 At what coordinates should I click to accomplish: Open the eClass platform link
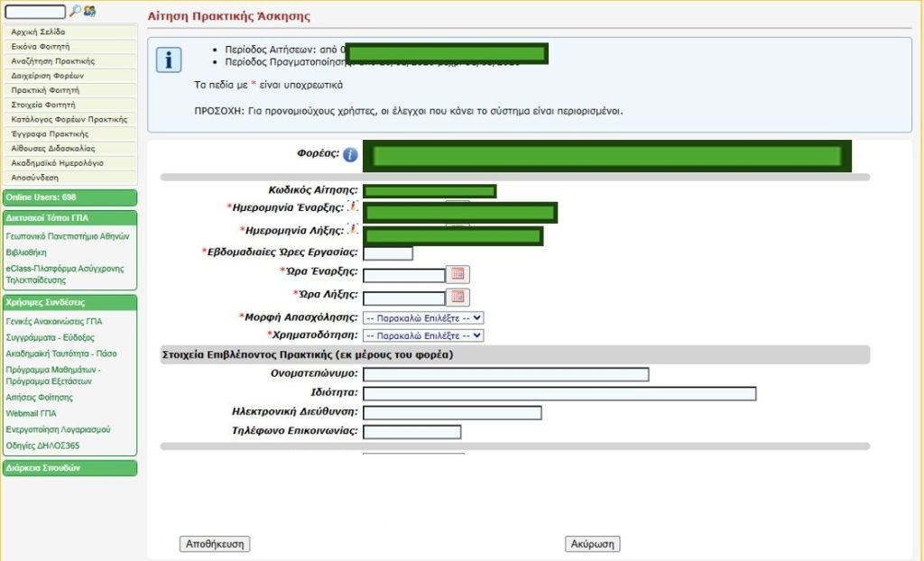[64, 274]
